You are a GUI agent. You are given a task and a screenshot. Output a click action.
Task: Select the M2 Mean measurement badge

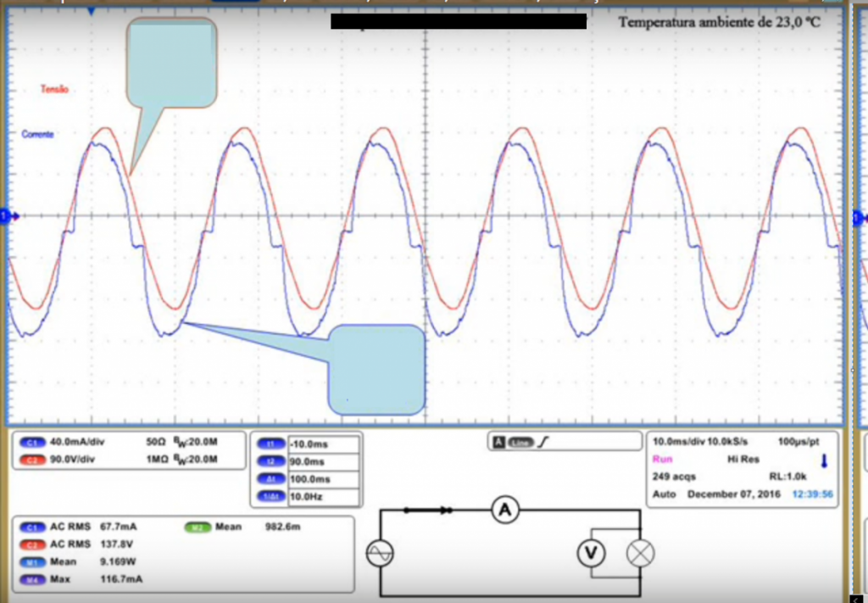[x=197, y=527]
